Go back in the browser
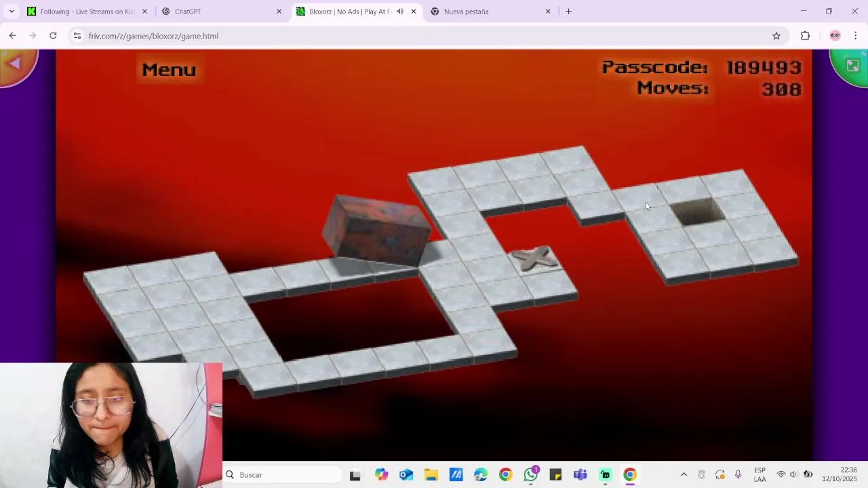Screen dimensions: 868x488 click(12, 36)
